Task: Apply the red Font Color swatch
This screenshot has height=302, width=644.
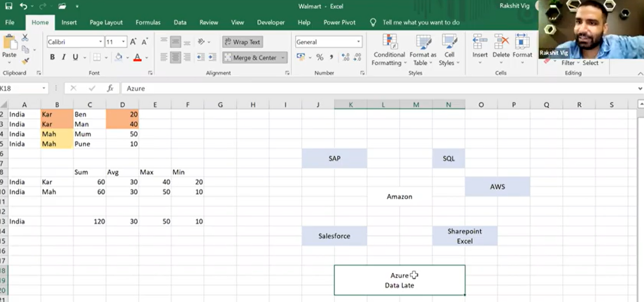Action: pyautogui.click(x=137, y=58)
